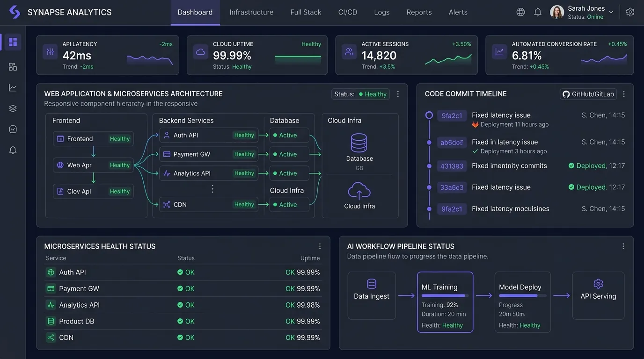Viewport: 644px width, 359px height.
Task: Click the Cloud Infra upload cloud icon
Action: pos(359,191)
